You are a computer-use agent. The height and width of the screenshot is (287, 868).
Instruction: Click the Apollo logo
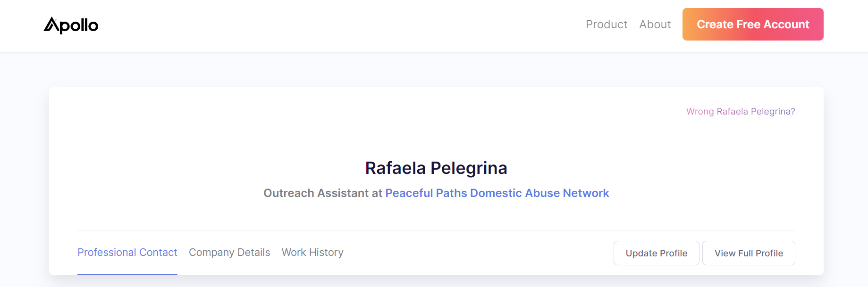tap(71, 25)
